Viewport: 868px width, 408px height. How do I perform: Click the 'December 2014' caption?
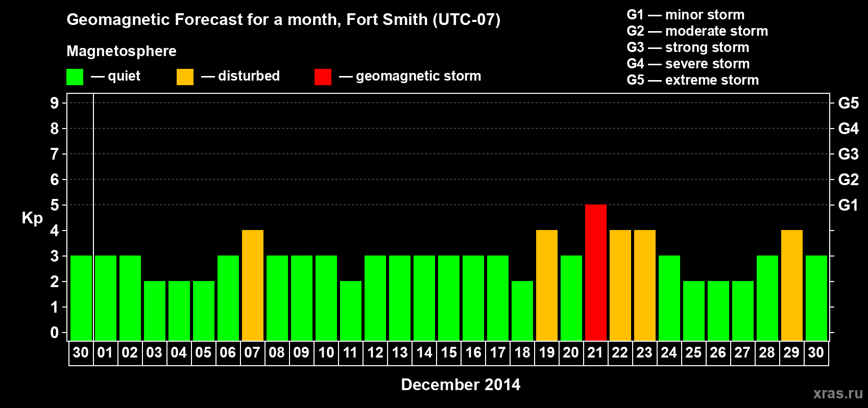461,385
